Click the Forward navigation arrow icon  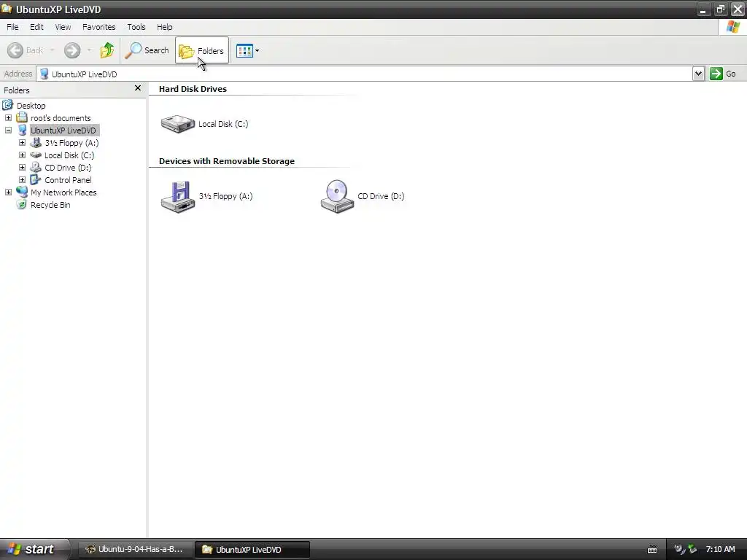[x=72, y=50]
